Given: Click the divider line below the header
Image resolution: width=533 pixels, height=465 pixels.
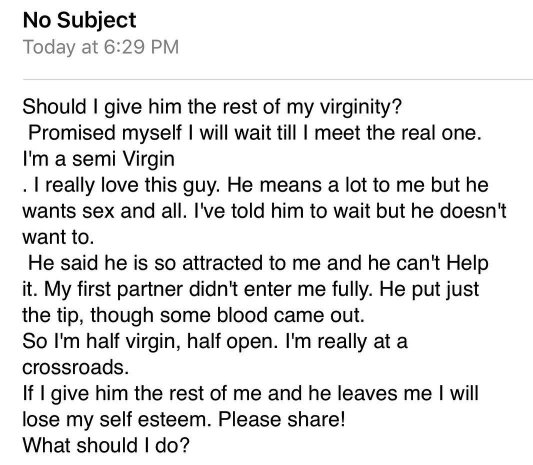Looking at the screenshot, I should [278, 80].
